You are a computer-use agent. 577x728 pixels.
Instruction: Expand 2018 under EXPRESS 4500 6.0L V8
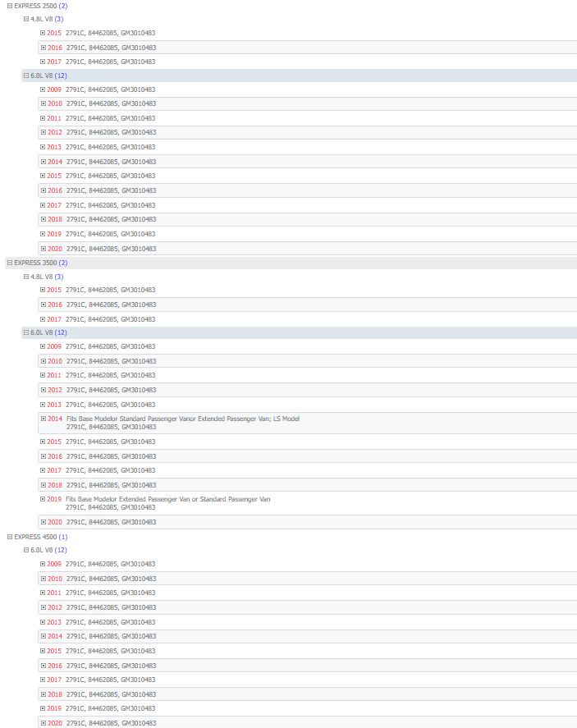coord(44,694)
